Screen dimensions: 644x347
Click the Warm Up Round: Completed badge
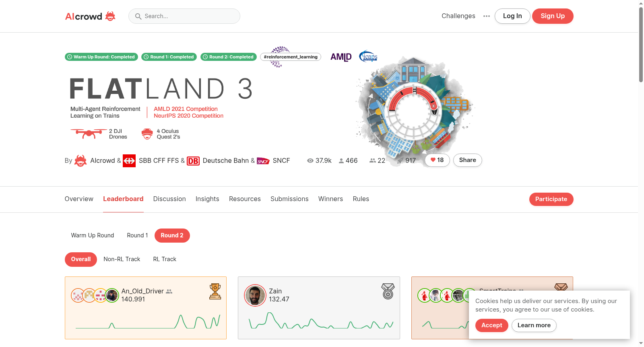[101, 57]
